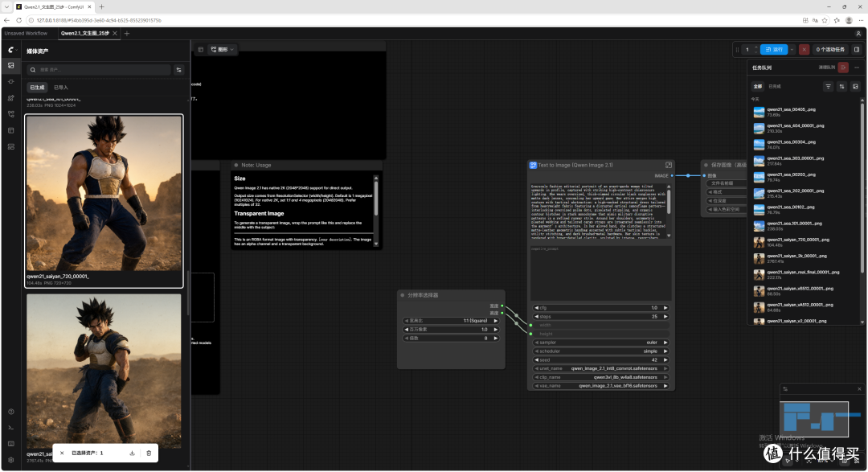Click the blue Run button
The width and height of the screenshot is (868, 472).
tap(774, 49)
